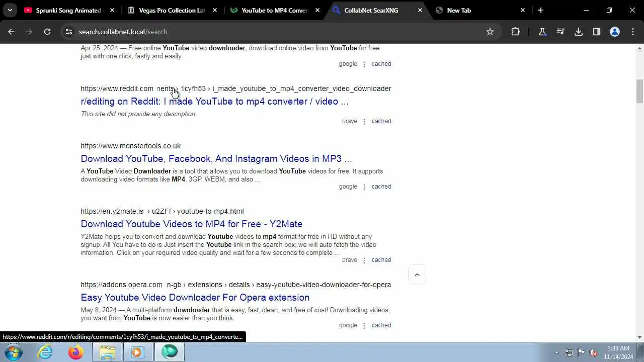The height and width of the screenshot is (362, 644).
Task: Close the Vegas Pro Collection tab
Action: (215, 10)
